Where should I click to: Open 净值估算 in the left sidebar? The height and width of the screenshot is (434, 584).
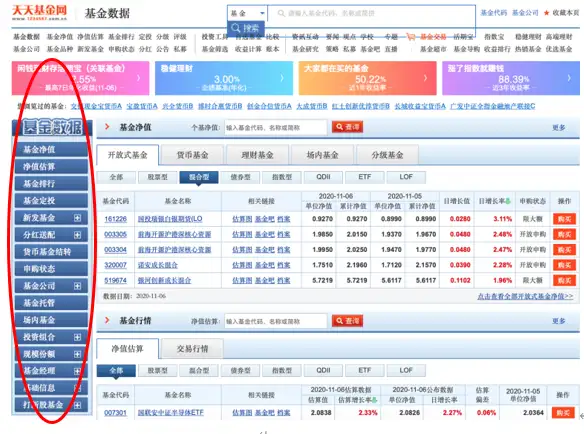(51, 167)
